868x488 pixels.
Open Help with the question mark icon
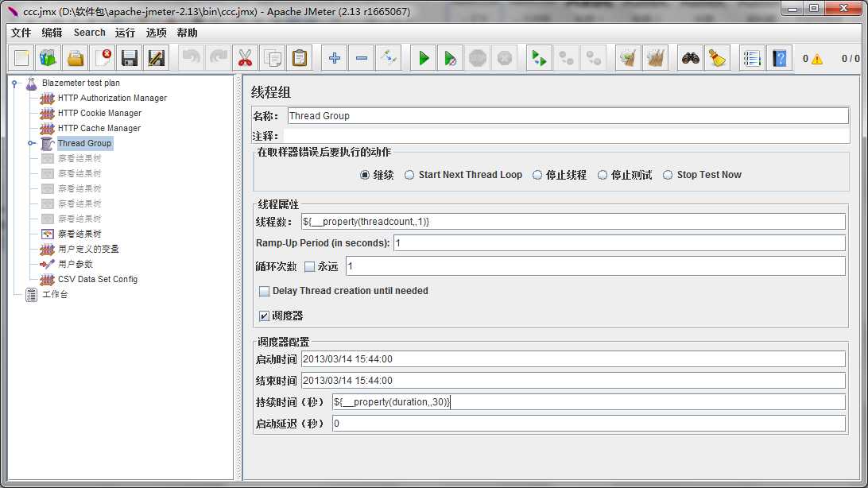point(780,58)
